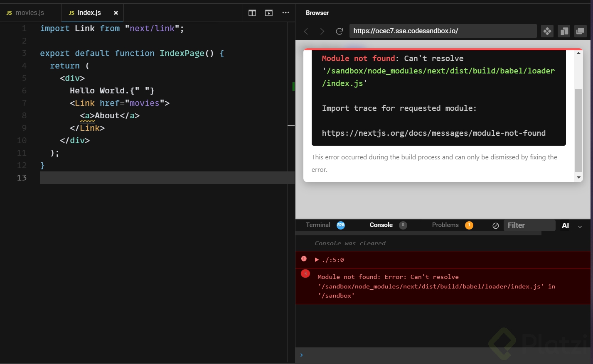Viewport: 593px width, 364px height.
Task: Click the error overlay scroll-down arrow
Action: (578, 177)
